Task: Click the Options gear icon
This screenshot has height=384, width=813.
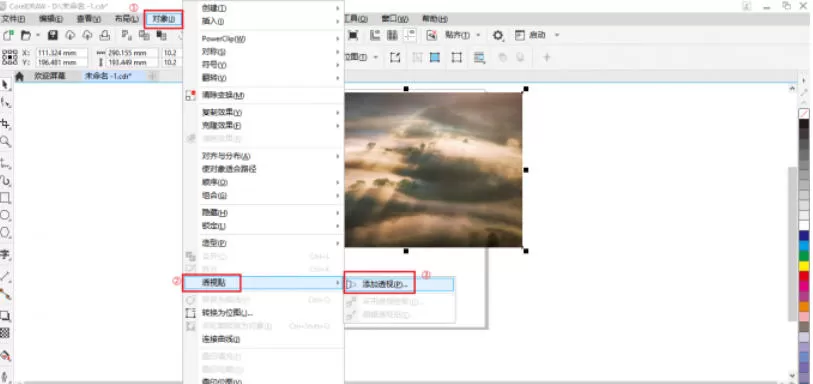Action: coord(498,35)
